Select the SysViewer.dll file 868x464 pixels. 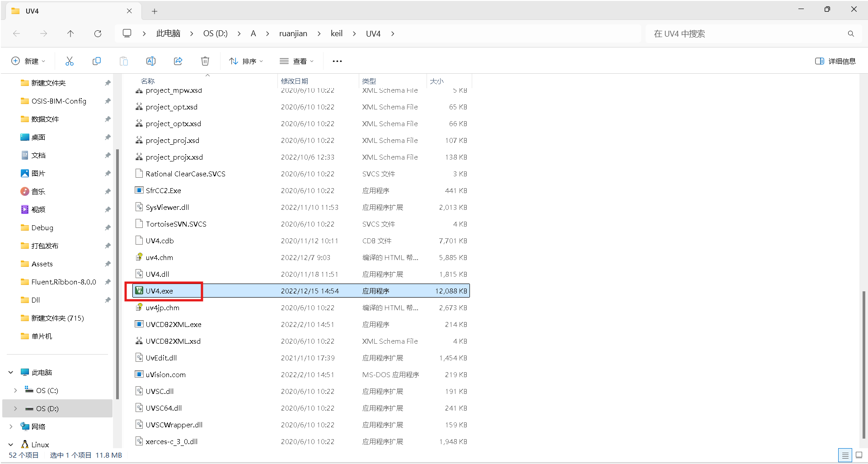[167, 207]
